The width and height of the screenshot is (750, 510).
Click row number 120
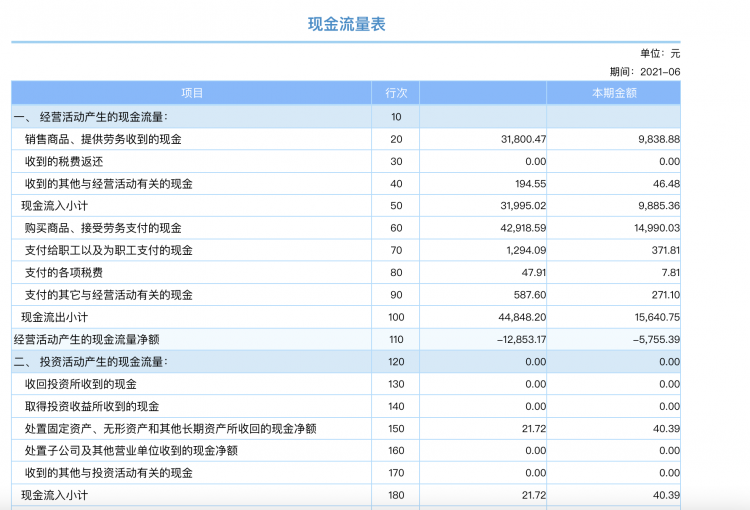(x=396, y=362)
